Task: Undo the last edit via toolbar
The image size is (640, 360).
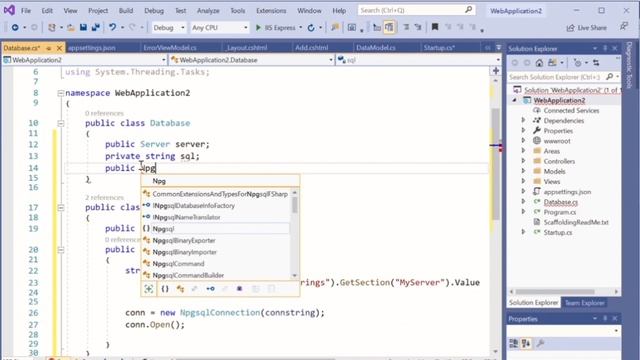Action: [x=112, y=27]
